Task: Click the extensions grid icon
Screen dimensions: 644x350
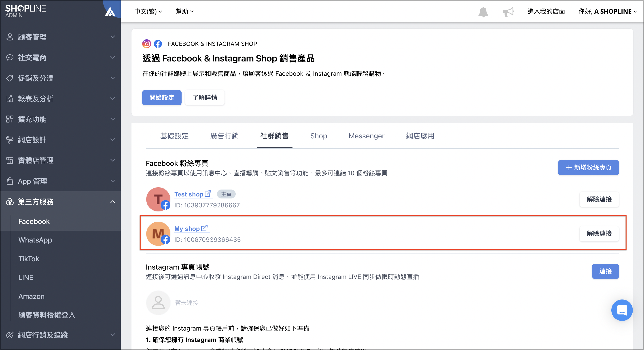Action: [x=9, y=119]
